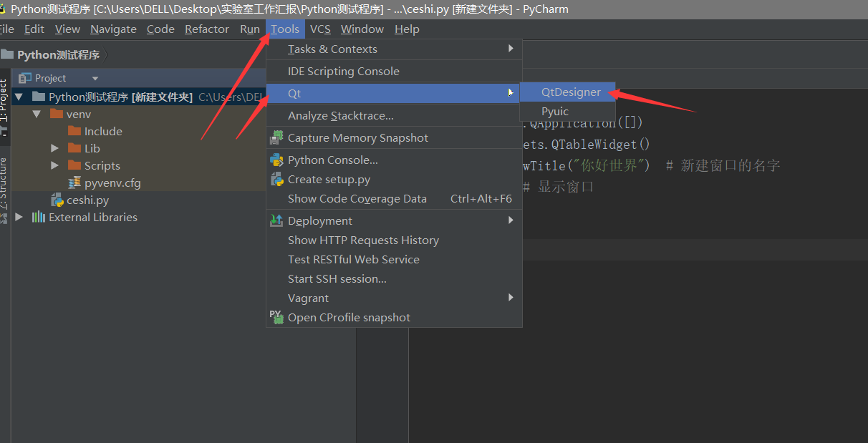Select Show HTTP Requests History
Image resolution: width=868 pixels, height=443 pixels.
pyautogui.click(x=394, y=240)
